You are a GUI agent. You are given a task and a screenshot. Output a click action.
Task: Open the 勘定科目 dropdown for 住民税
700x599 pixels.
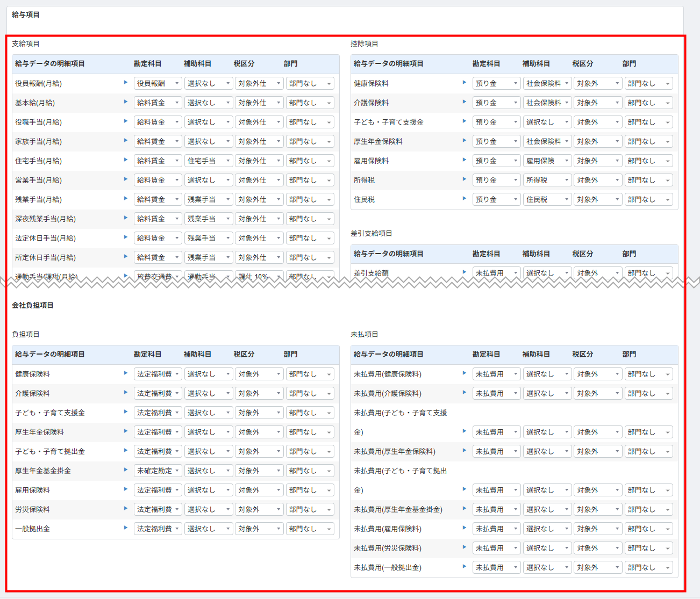pyautogui.click(x=496, y=199)
